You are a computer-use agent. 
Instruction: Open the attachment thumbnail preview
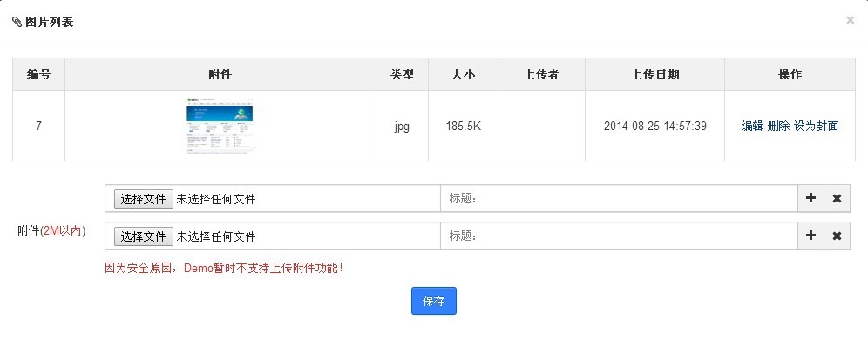point(220,126)
